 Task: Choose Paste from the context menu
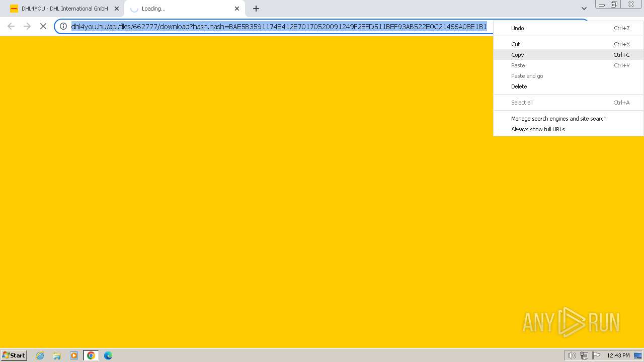pyautogui.click(x=569, y=65)
